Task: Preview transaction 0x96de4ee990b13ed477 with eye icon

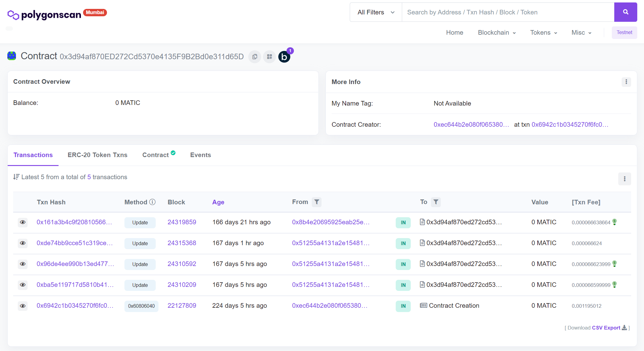Action: [x=23, y=264]
